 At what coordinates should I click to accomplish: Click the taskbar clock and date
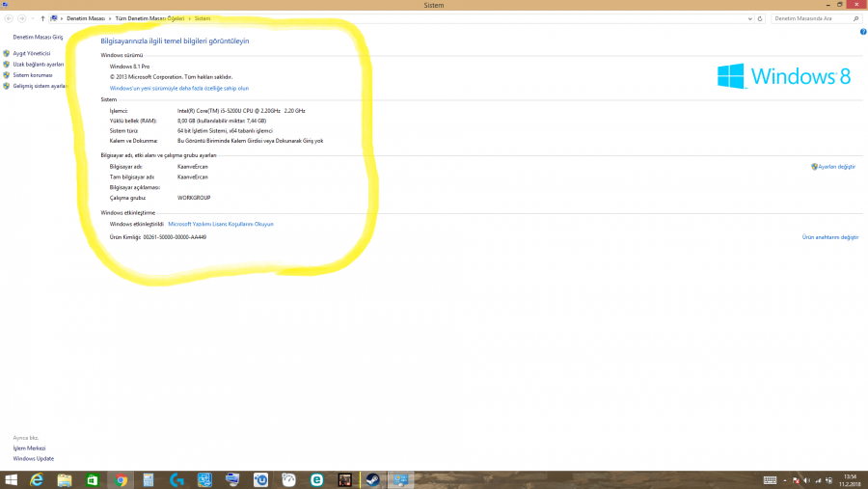coord(850,480)
